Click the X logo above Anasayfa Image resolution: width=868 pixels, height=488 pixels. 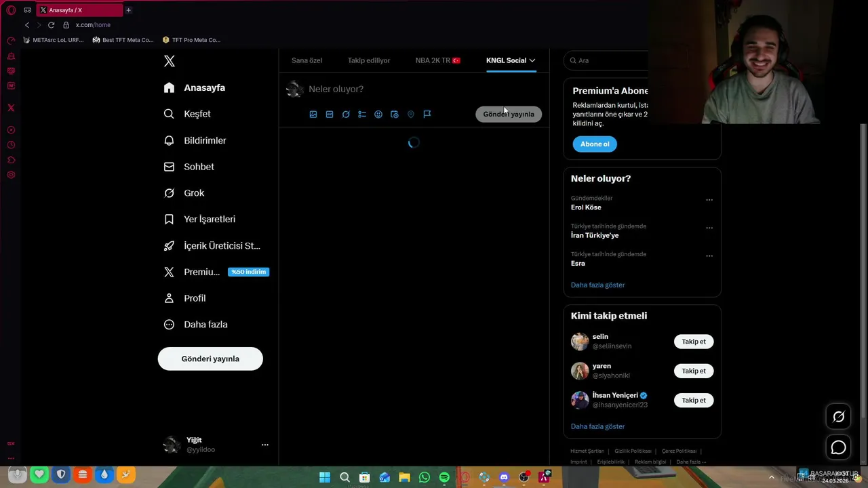pos(170,61)
